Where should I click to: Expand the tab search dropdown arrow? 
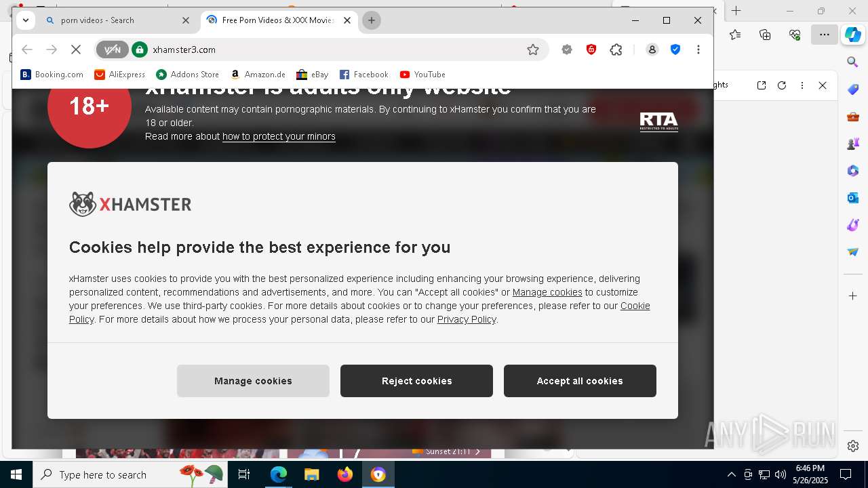coord(26,20)
